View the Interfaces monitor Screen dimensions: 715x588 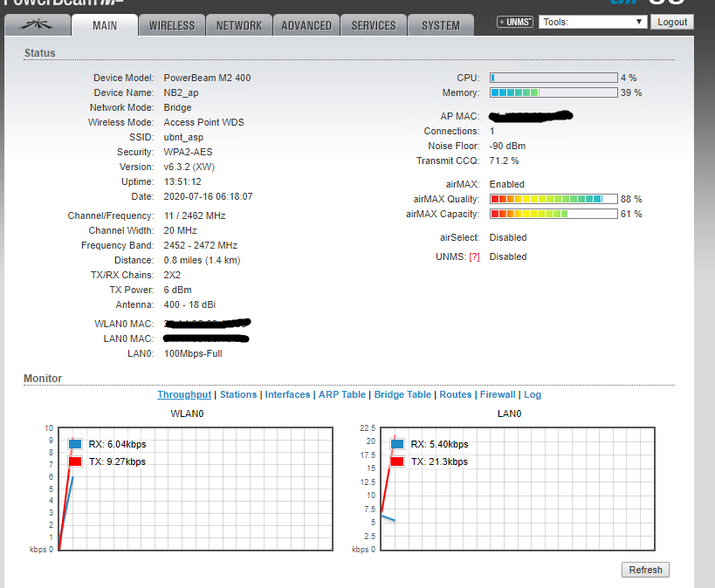pos(287,394)
